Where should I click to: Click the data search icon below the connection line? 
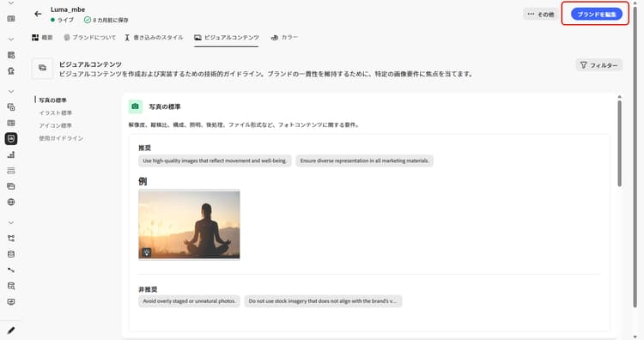(11, 286)
